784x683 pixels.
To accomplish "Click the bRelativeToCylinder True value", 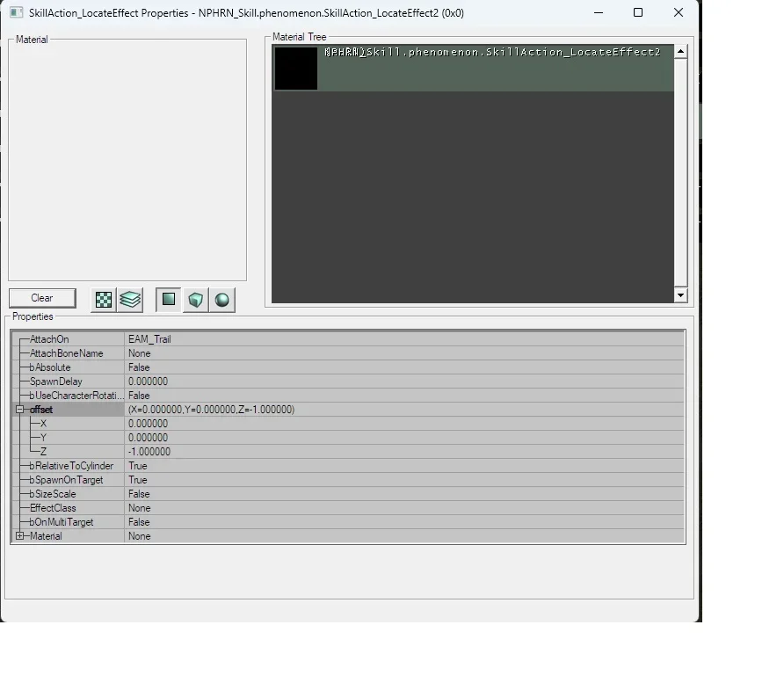I will click(404, 466).
